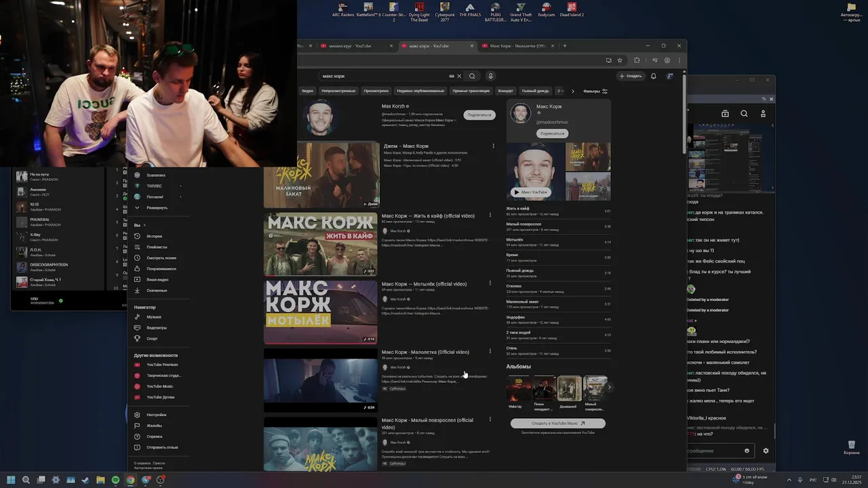868x488 pixels.
Task: Click Слушать в YouTube Music button
Action: 557,424
